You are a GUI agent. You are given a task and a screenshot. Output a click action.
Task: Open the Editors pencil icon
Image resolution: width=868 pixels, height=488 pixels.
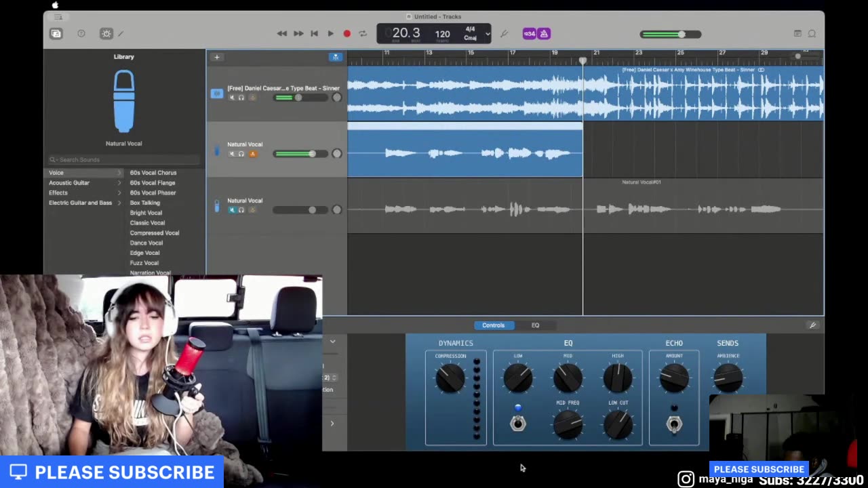pos(121,33)
